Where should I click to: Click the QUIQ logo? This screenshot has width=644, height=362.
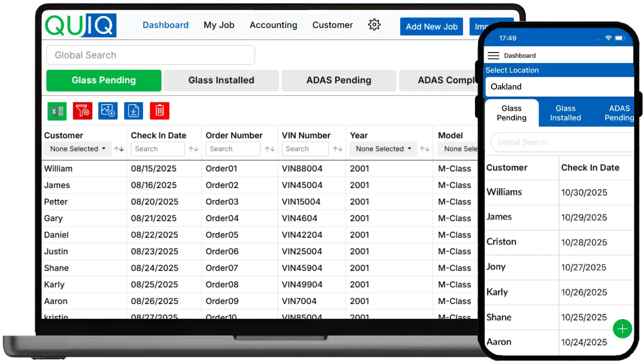point(80,25)
